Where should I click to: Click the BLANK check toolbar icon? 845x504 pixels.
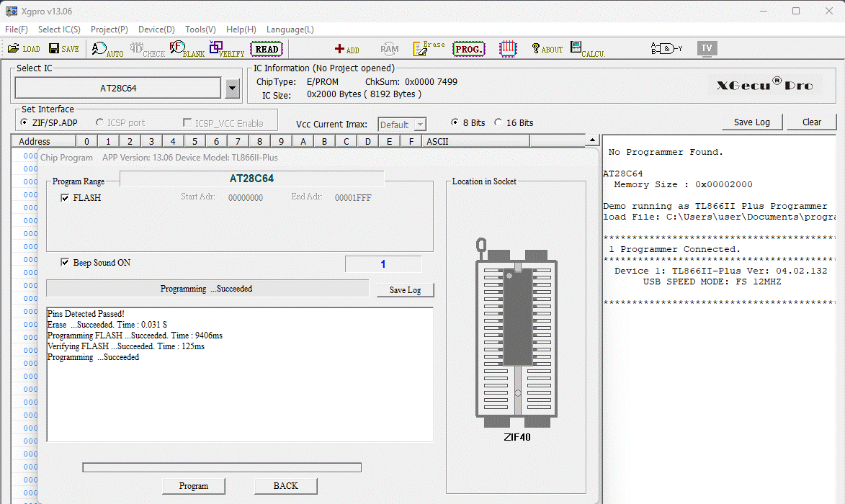[187, 49]
